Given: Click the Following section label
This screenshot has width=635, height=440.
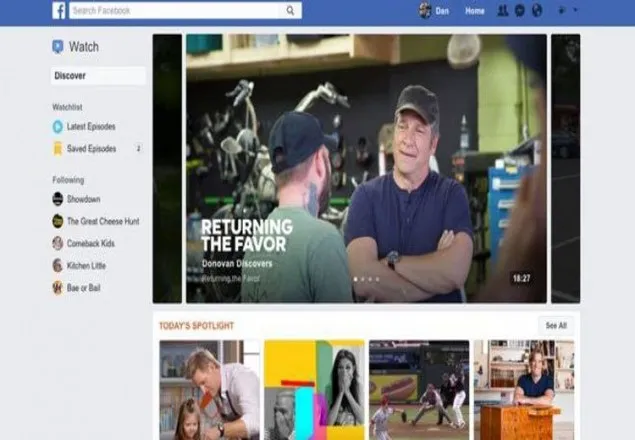Looking at the screenshot, I should pos(68,180).
